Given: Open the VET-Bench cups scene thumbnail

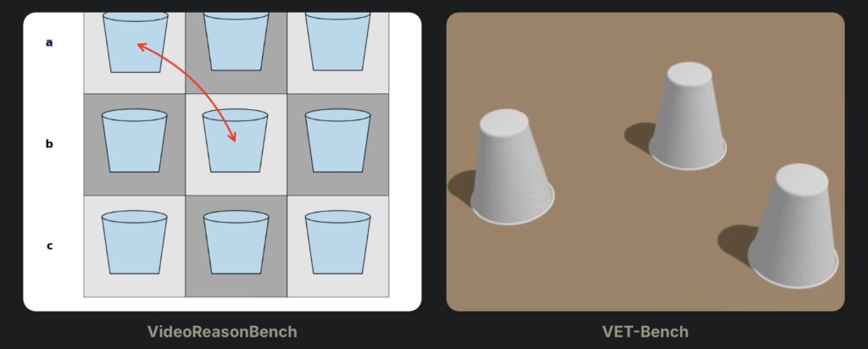Looking at the screenshot, I should click(645, 162).
